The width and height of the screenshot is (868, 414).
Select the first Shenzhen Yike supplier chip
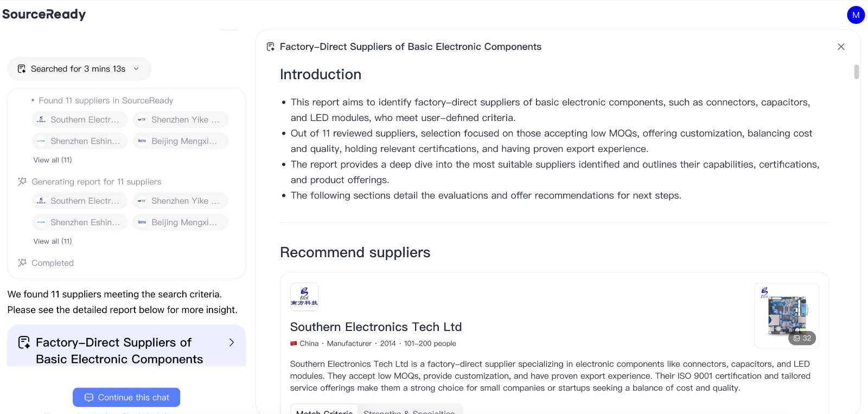coord(180,119)
